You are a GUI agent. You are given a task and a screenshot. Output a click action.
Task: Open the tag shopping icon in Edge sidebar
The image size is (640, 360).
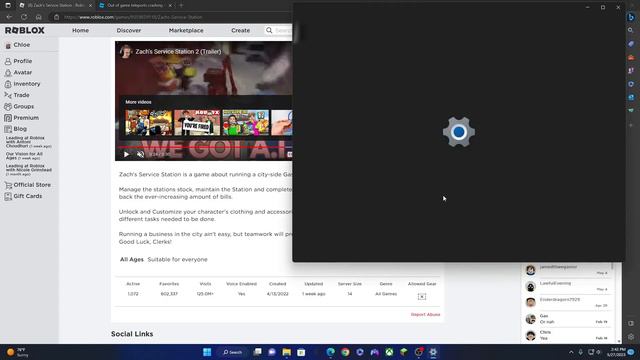coord(631,44)
